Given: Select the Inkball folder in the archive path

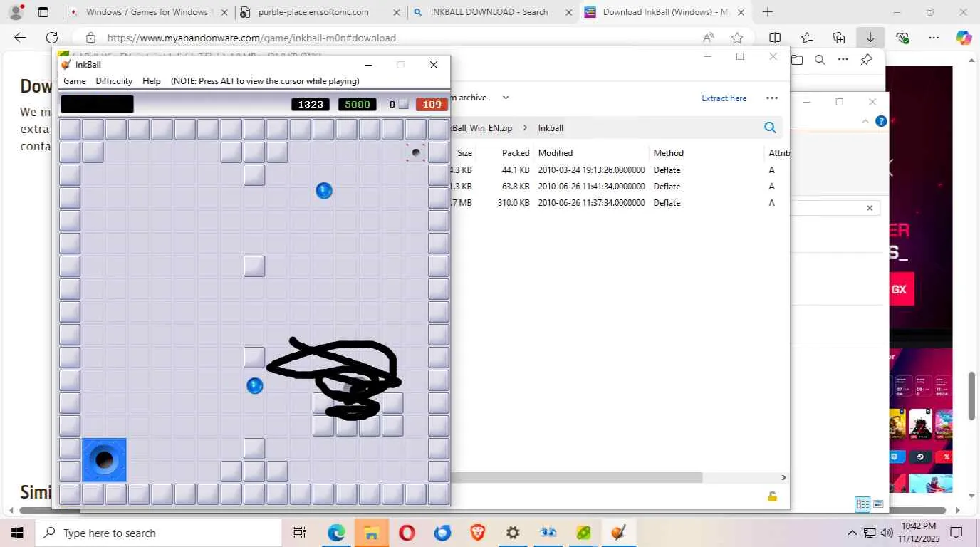Looking at the screenshot, I should click(x=551, y=128).
